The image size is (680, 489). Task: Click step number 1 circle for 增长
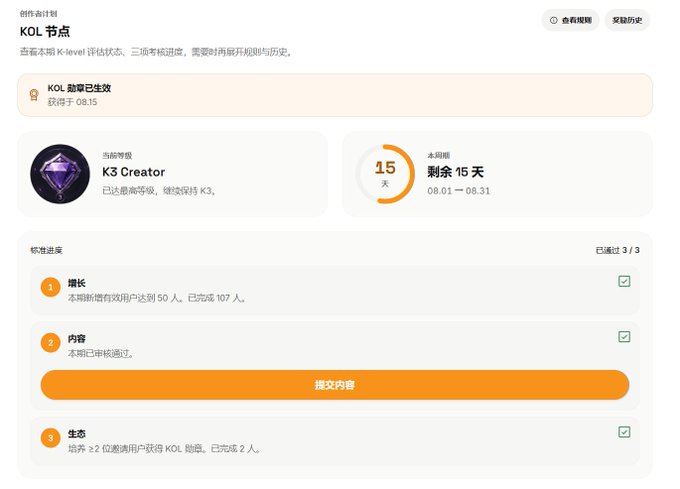[x=50, y=287]
